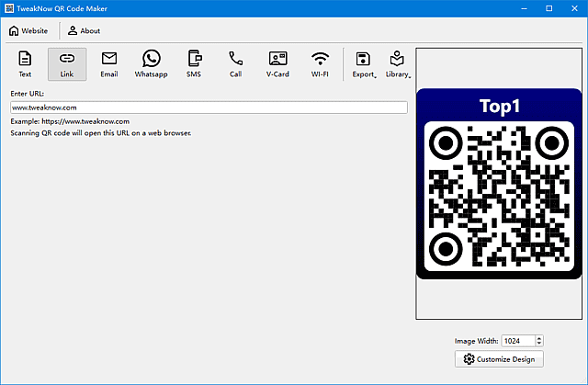Select the Call QR code type
588x385 pixels.
click(235, 63)
